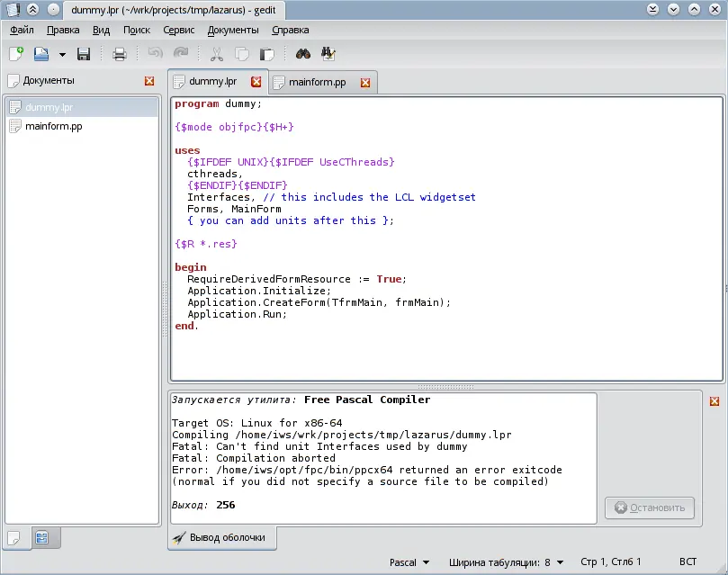Open the Файл menu
Image resolution: width=728 pixels, height=575 pixels.
click(x=22, y=31)
